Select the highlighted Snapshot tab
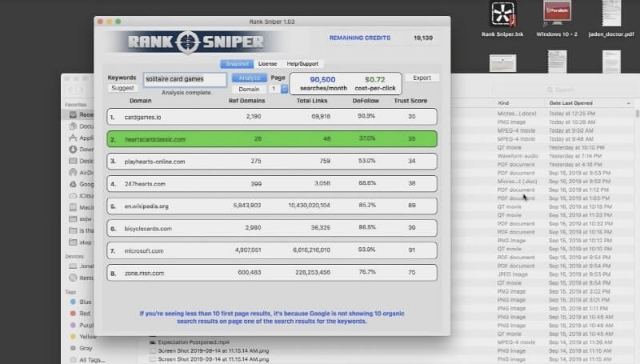Image resolution: width=640 pixels, height=364 pixels. click(x=237, y=64)
